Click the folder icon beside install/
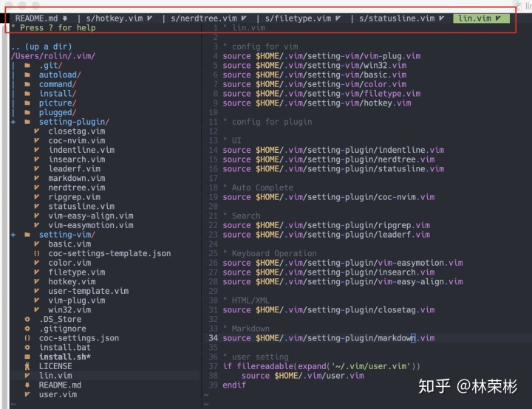The width and height of the screenshot is (532, 409). point(27,94)
